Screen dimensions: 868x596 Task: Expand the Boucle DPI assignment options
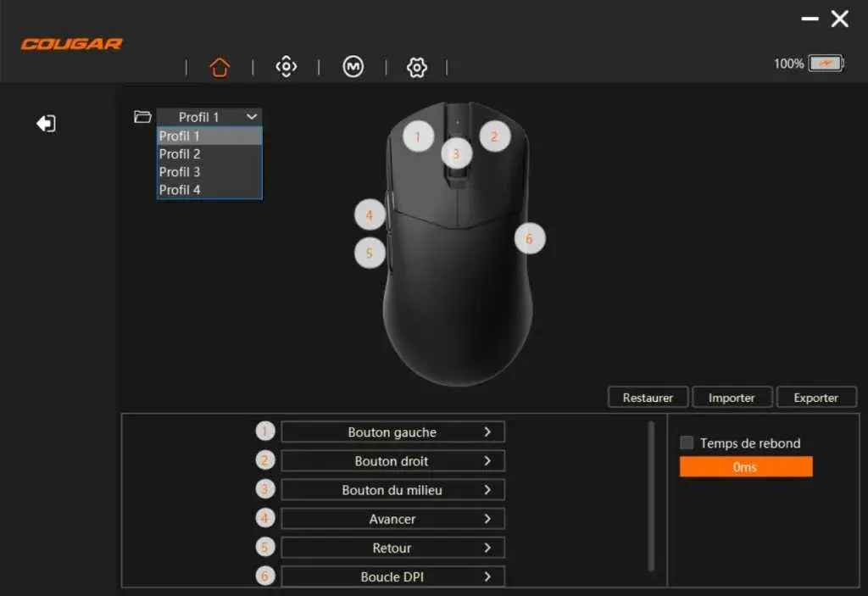[487, 577]
